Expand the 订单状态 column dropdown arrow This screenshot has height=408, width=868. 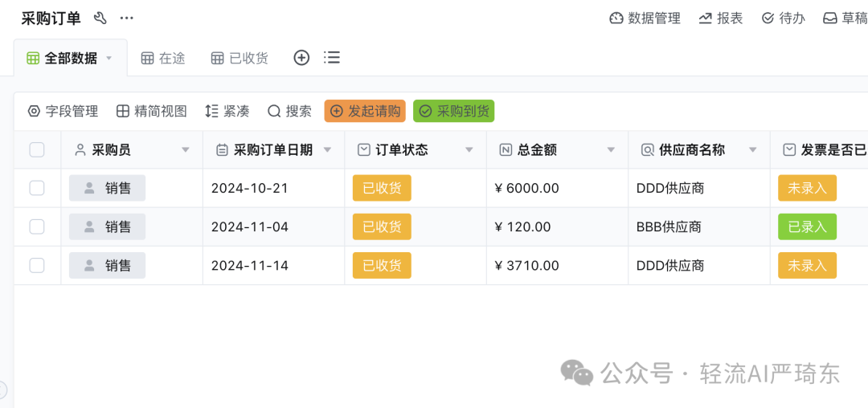(x=469, y=150)
